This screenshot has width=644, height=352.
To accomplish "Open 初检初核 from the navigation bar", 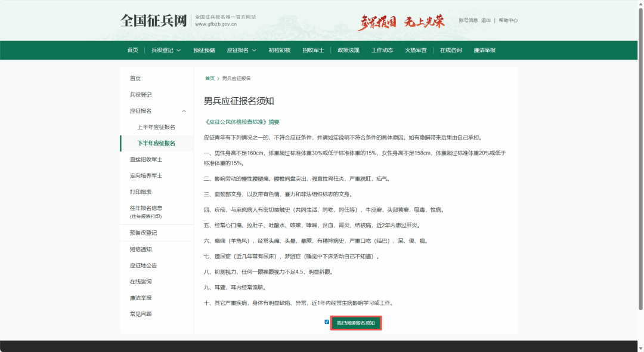I will (x=279, y=50).
